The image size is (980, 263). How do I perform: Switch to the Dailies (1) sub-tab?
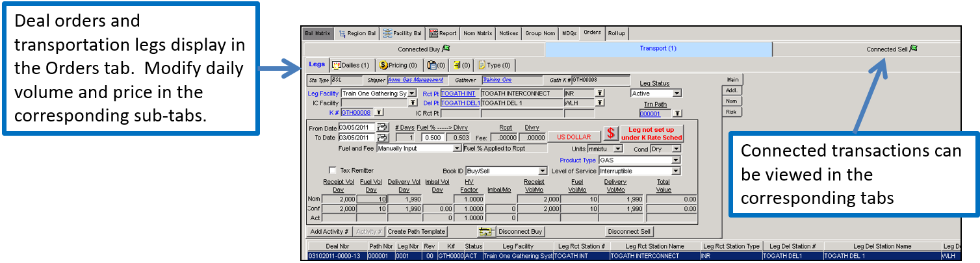coord(351,65)
